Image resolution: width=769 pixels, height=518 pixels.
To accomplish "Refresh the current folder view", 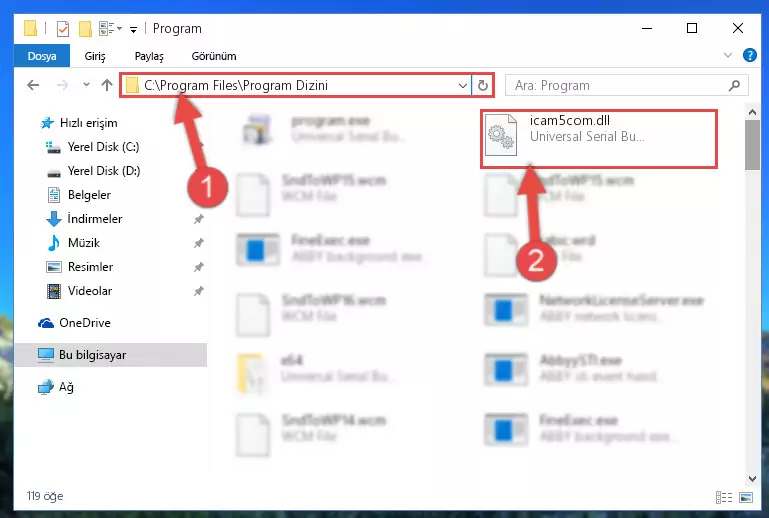I will click(483, 85).
